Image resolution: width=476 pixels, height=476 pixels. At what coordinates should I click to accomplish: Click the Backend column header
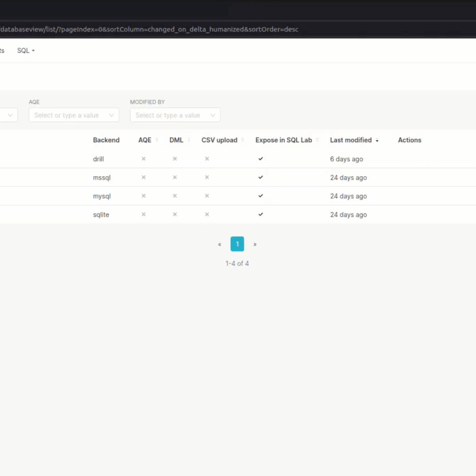106,140
